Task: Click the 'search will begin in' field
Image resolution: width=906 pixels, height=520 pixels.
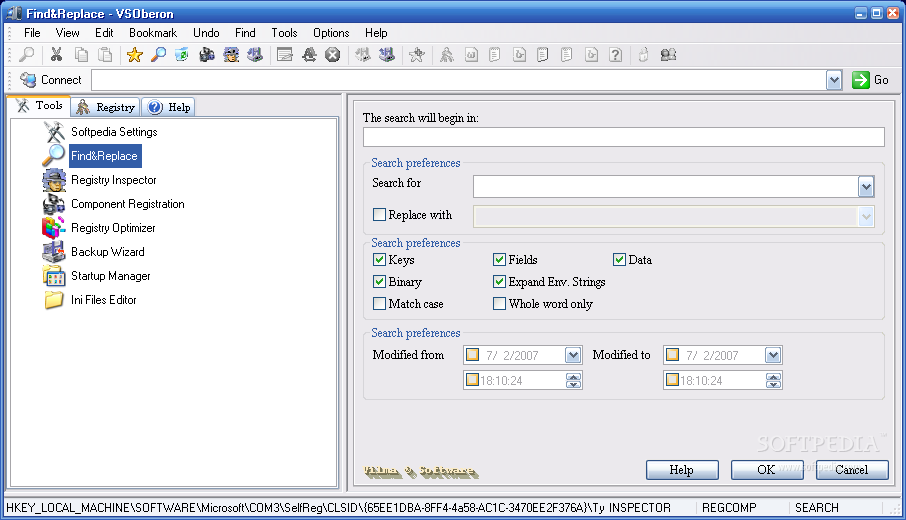Action: pos(623,137)
